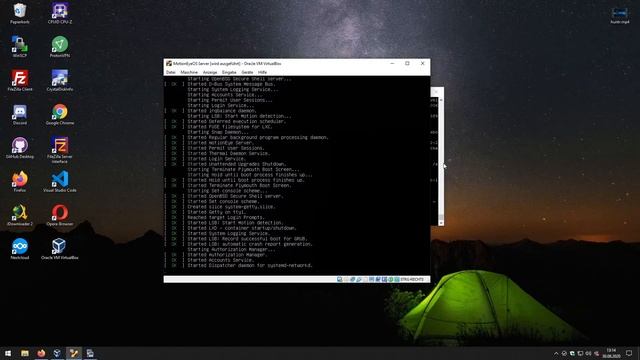Launch Firefox from the desktop icon
This screenshot has width=640, height=360.
[20, 182]
